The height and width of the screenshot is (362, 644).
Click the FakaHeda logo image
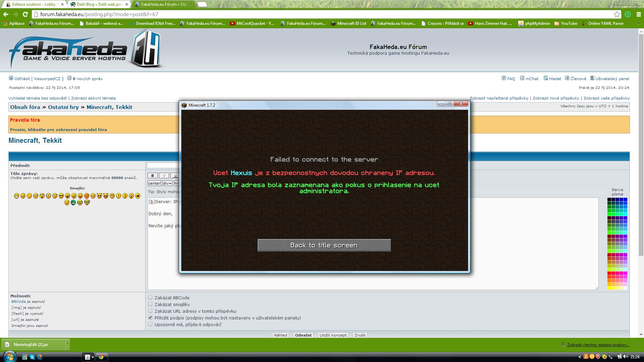click(86, 49)
